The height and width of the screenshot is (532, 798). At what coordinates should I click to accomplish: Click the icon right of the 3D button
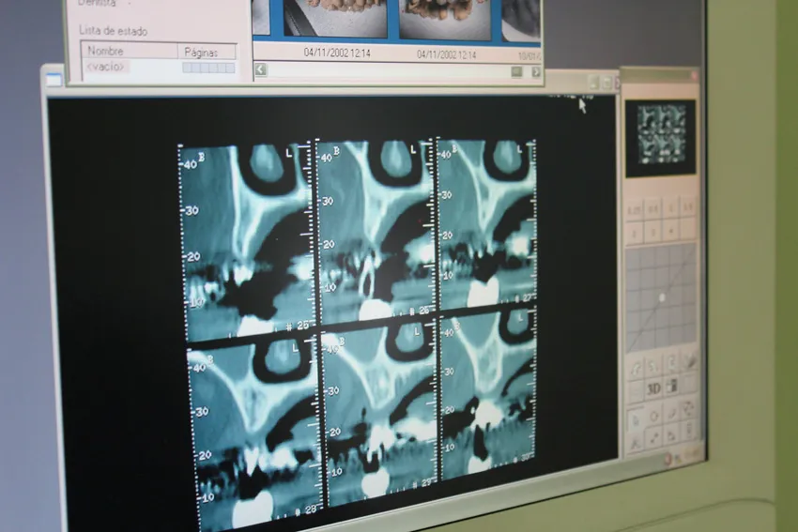coord(672,387)
